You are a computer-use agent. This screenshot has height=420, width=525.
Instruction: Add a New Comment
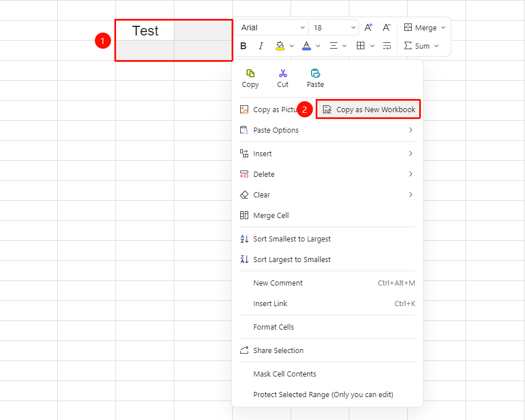[327, 283]
